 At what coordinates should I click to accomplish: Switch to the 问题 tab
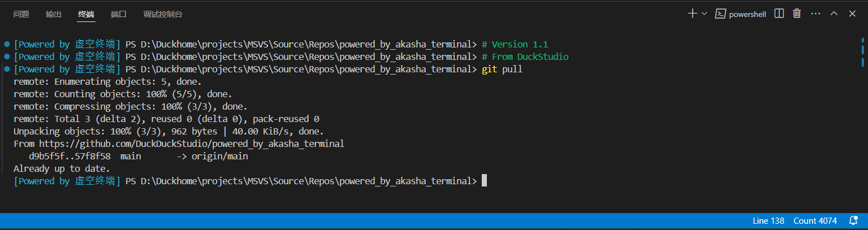[x=21, y=14]
